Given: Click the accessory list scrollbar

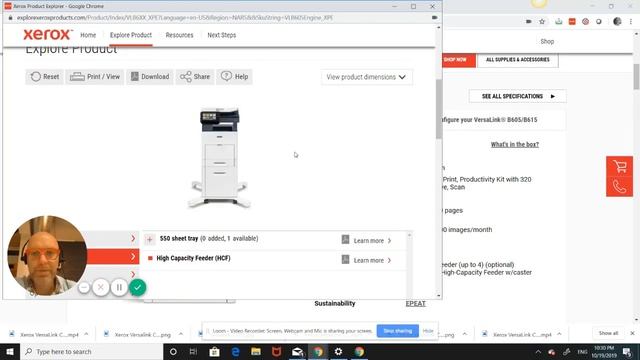Looking at the screenshot, I should point(409,265).
